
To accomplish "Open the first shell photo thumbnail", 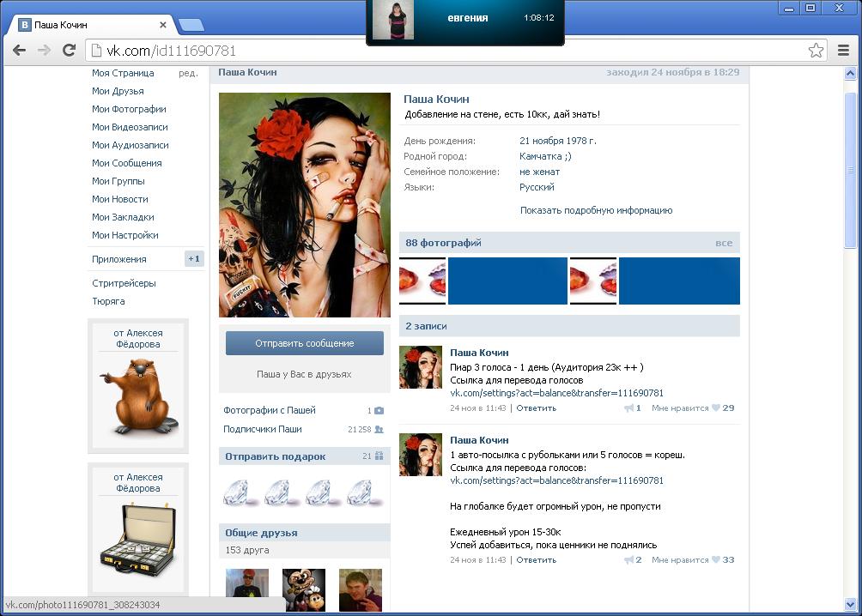I will 422,281.
